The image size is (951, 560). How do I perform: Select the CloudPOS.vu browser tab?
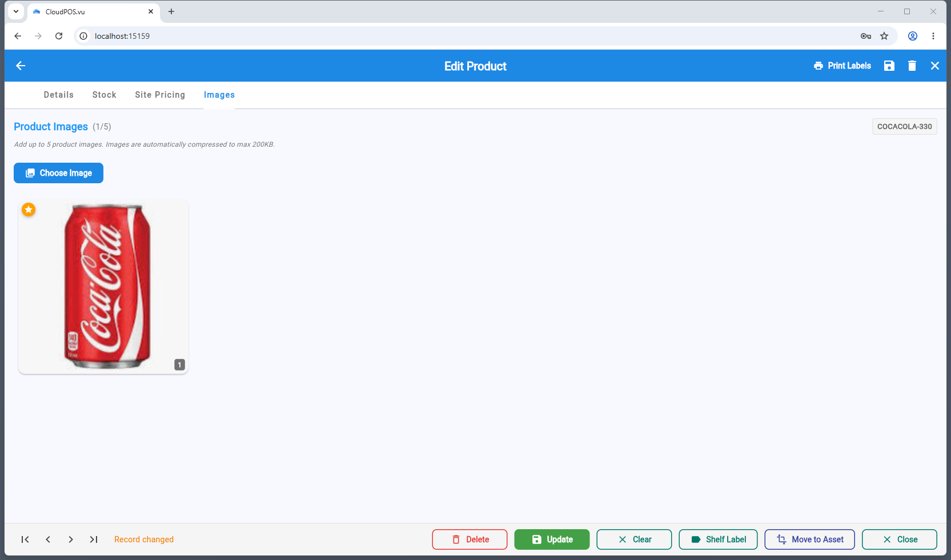94,11
